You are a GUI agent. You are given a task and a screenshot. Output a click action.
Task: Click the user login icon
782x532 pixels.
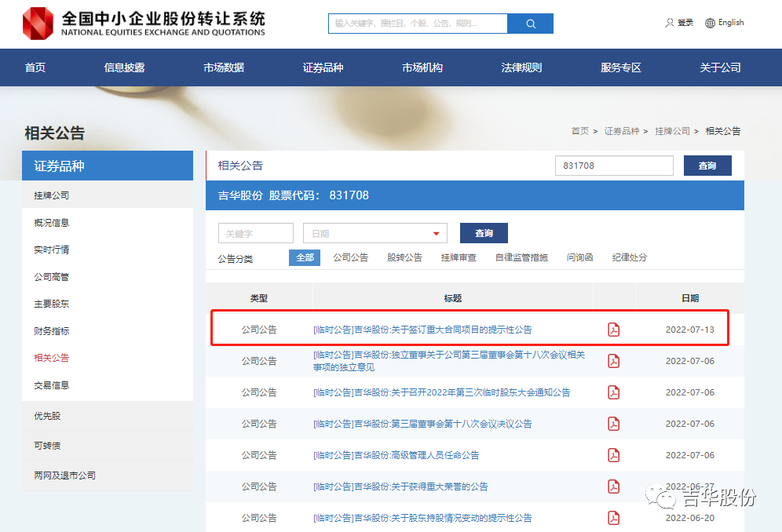coord(669,23)
